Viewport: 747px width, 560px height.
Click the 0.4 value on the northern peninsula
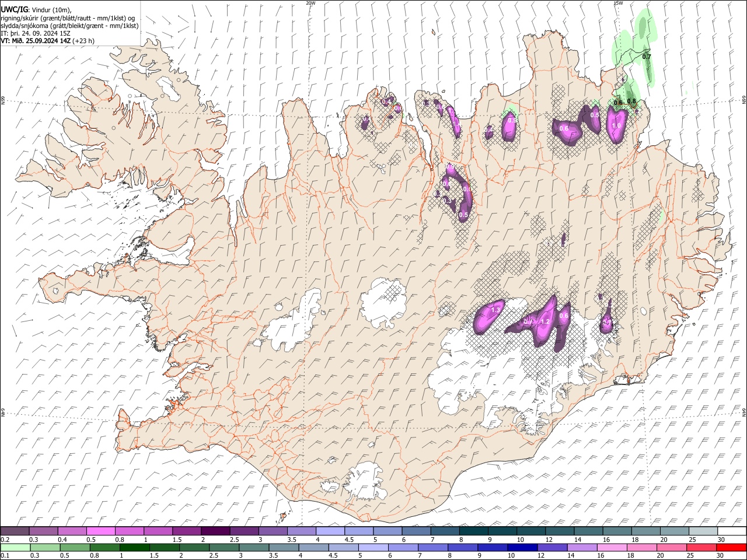[386, 102]
